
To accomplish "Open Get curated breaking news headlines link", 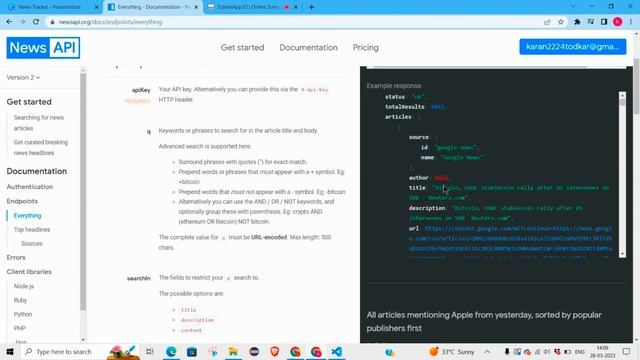I will point(41,147).
